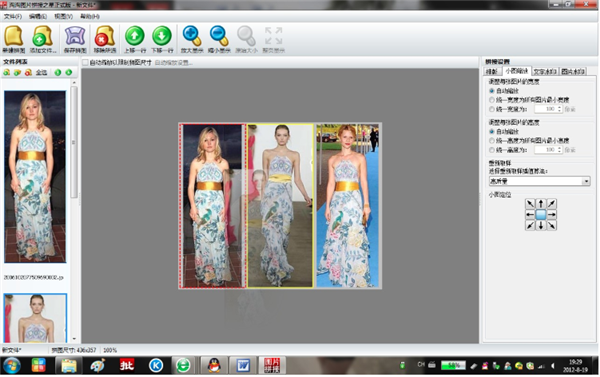
Task: Click the select-all button in the file list
Action: pos(41,72)
